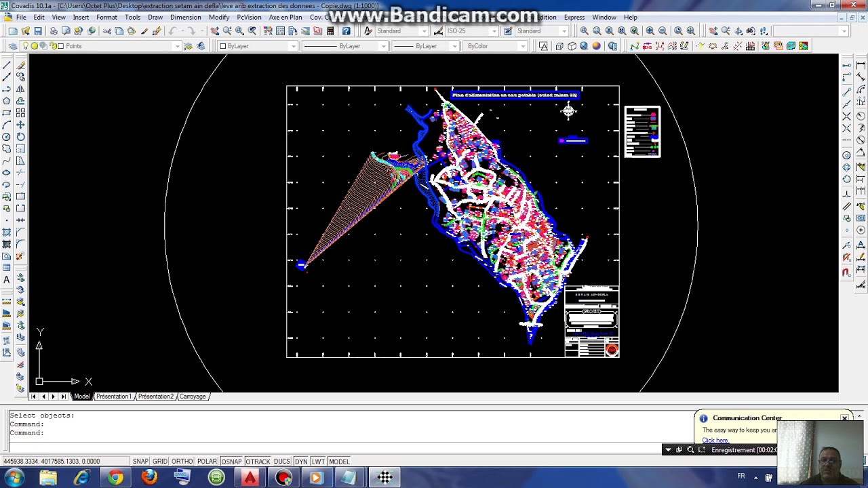868x488 pixels.
Task: Open the QuickCalc calculator icon
Action: (x=330, y=31)
